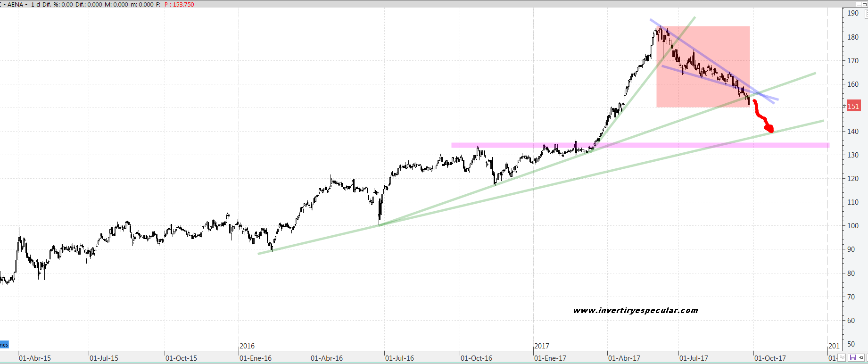Click the M: 0,000 header value

pyautogui.click(x=116, y=4)
